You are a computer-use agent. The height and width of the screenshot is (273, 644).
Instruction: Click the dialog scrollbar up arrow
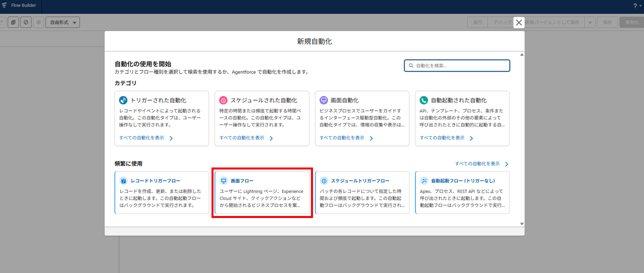[x=522, y=54]
